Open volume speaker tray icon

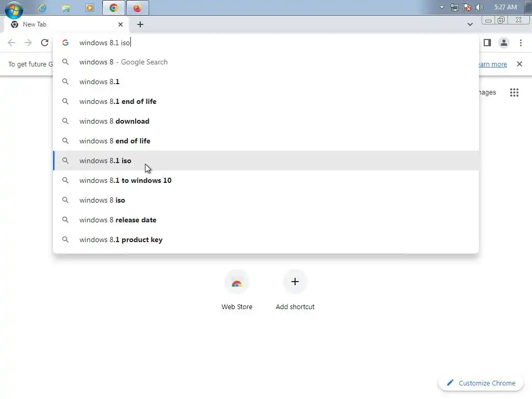479,7
